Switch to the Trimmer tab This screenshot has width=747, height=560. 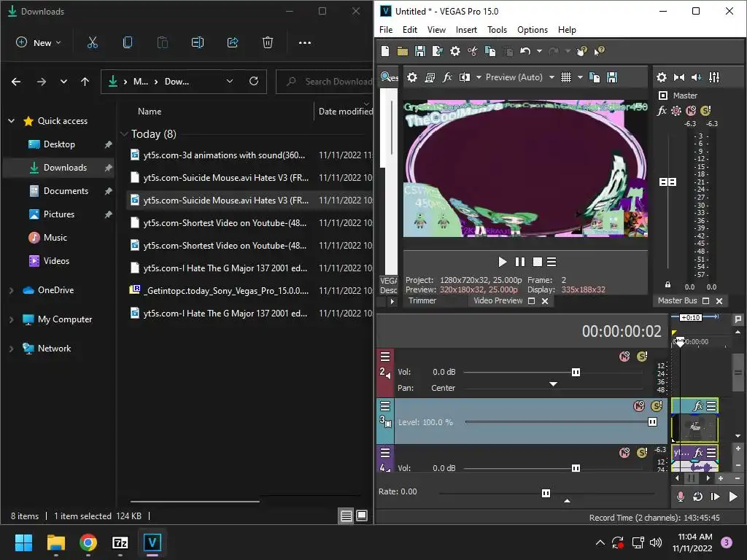coord(422,300)
